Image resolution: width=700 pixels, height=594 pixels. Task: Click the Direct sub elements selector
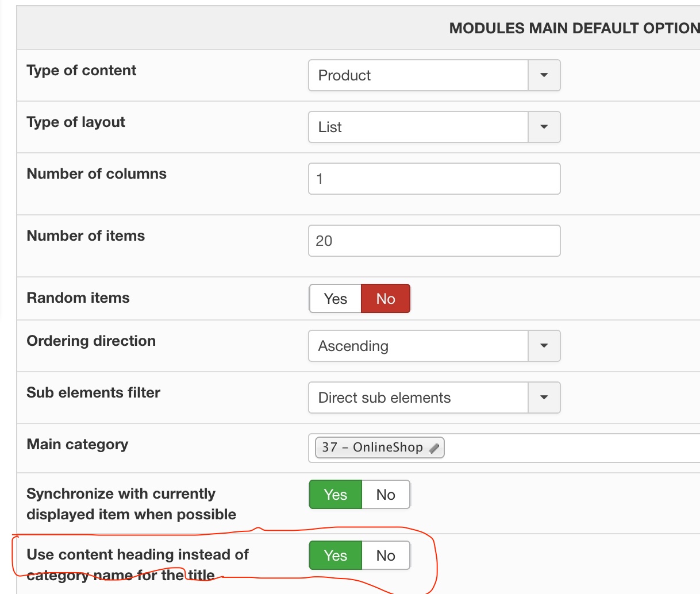pos(418,398)
